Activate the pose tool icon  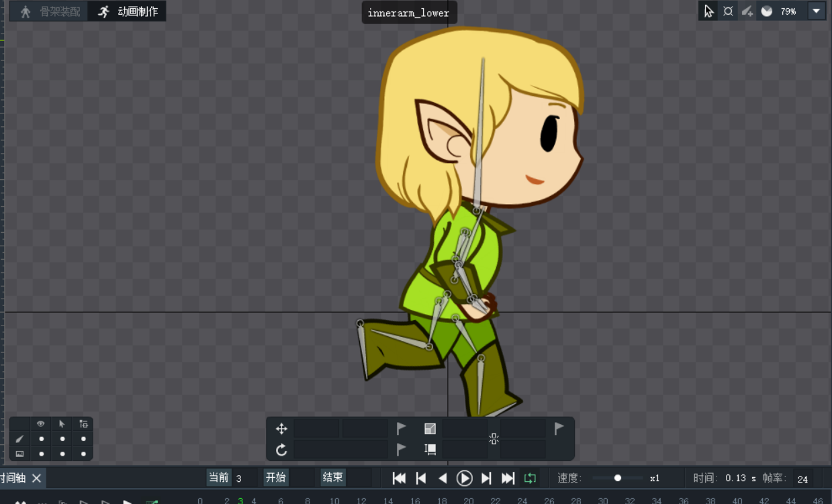728,11
